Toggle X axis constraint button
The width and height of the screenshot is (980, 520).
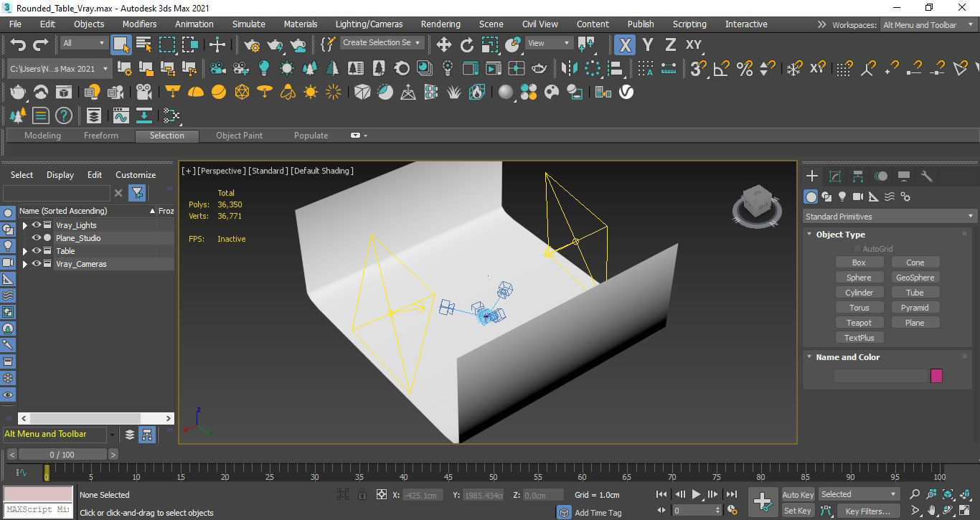pyautogui.click(x=625, y=44)
